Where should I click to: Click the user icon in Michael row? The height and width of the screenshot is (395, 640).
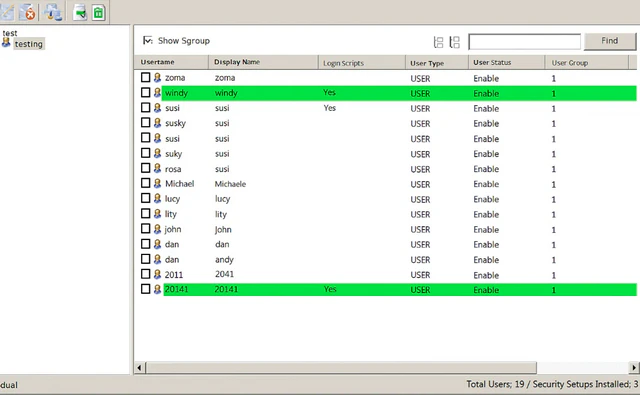pyautogui.click(x=157, y=184)
